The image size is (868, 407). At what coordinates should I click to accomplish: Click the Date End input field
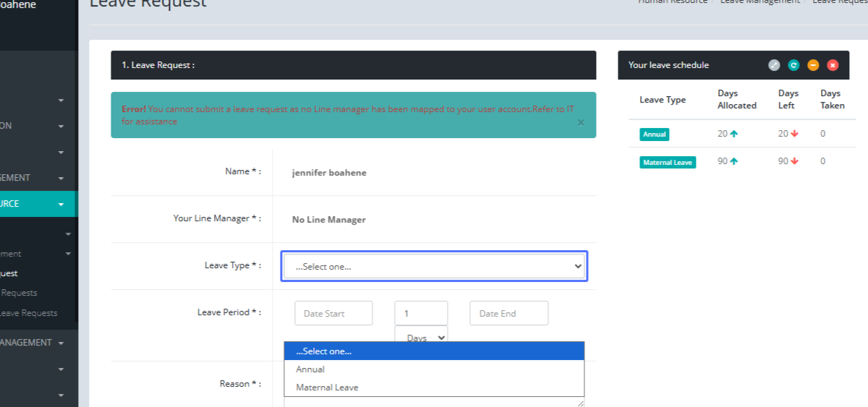(x=509, y=314)
